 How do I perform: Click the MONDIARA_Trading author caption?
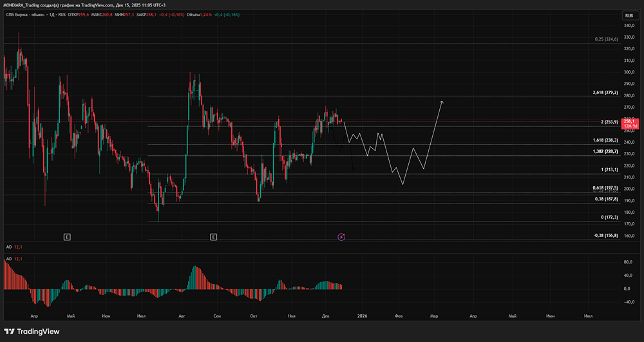pos(22,5)
